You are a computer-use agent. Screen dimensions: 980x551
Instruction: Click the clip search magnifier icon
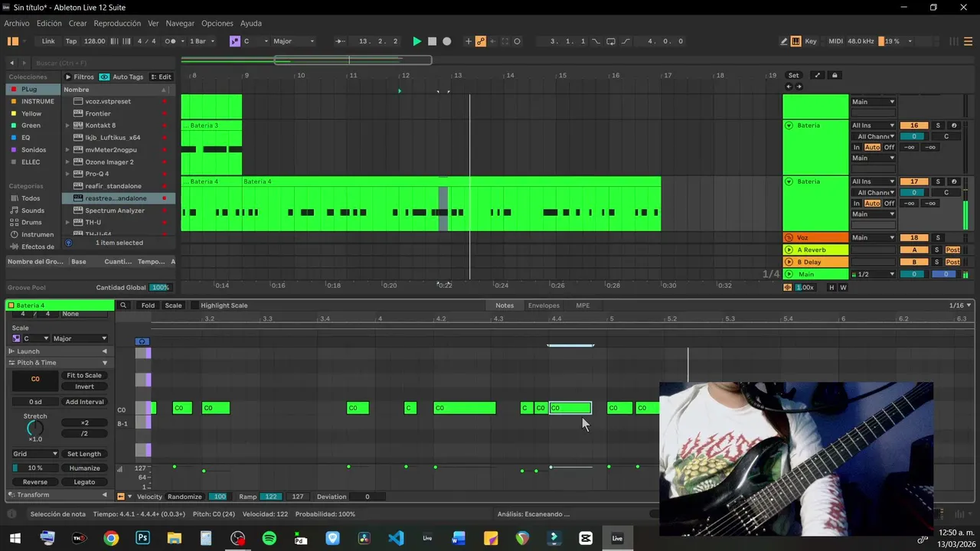122,305
